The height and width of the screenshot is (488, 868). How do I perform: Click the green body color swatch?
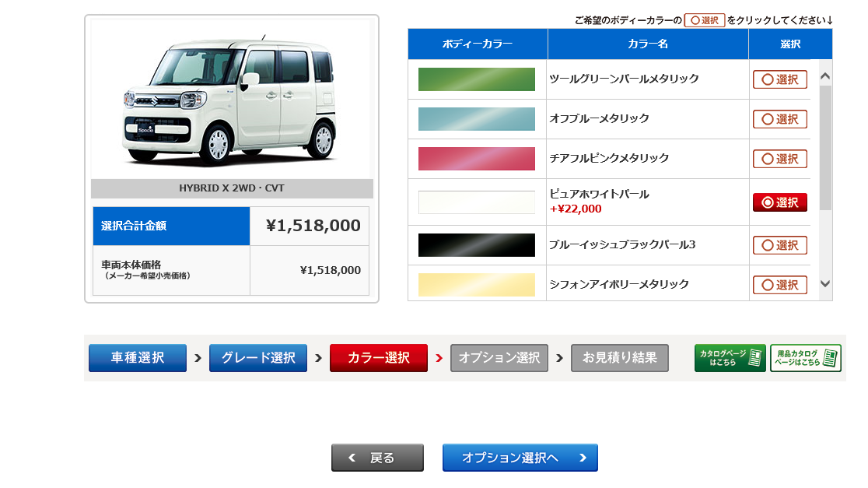click(x=477, y=79)
